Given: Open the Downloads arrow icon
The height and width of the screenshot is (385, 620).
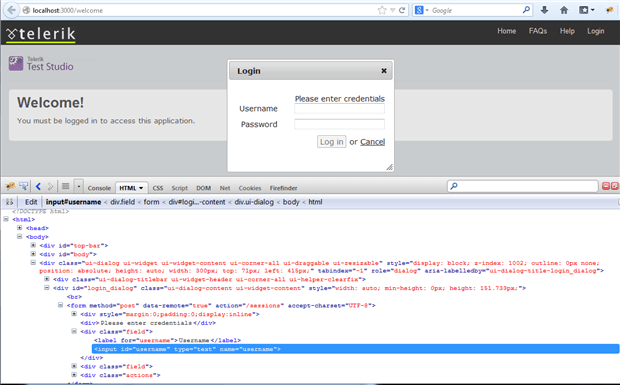Looking at the screenshot, I should (544, 10).
